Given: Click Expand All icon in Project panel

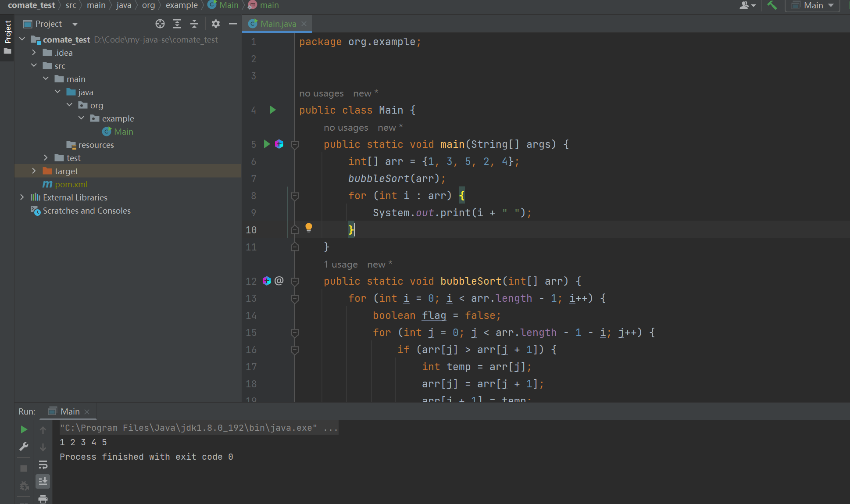Looking at the screenshot, I should [177, 24].
